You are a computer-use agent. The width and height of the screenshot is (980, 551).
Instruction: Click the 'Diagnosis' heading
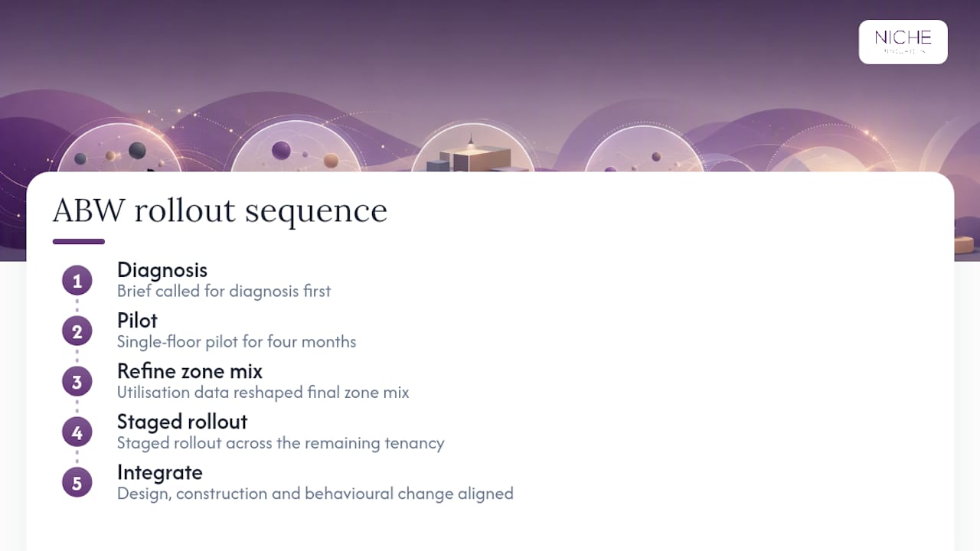tap(162, 270)
